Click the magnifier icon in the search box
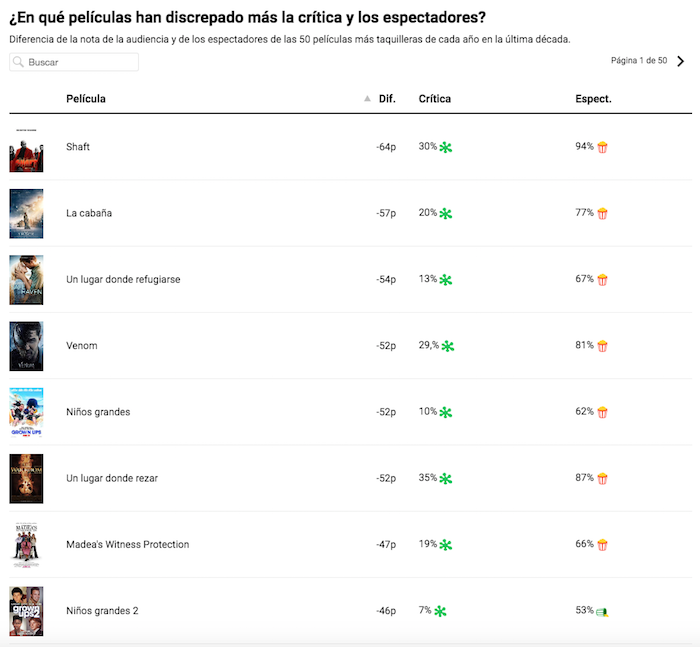The image size is (700, 647). [x=19, y=62]
